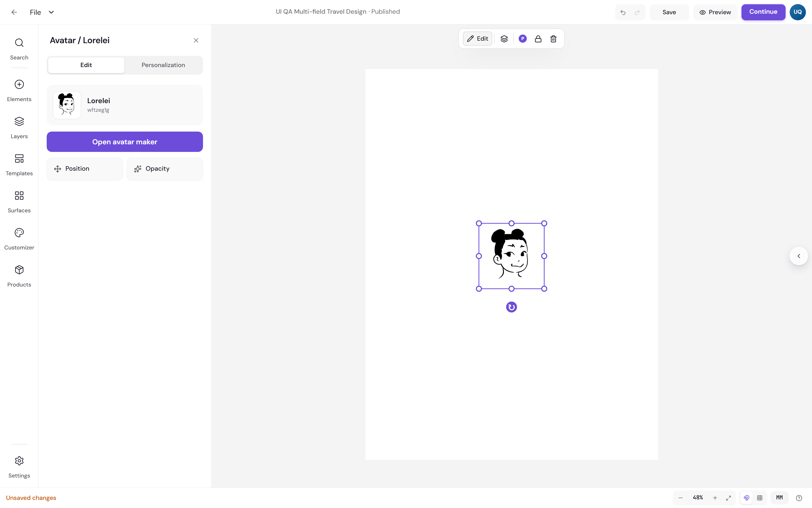This screenshot has width=812, height=508.
Task: Open the Search panel in sidebar
Action: tap(19, 49)
